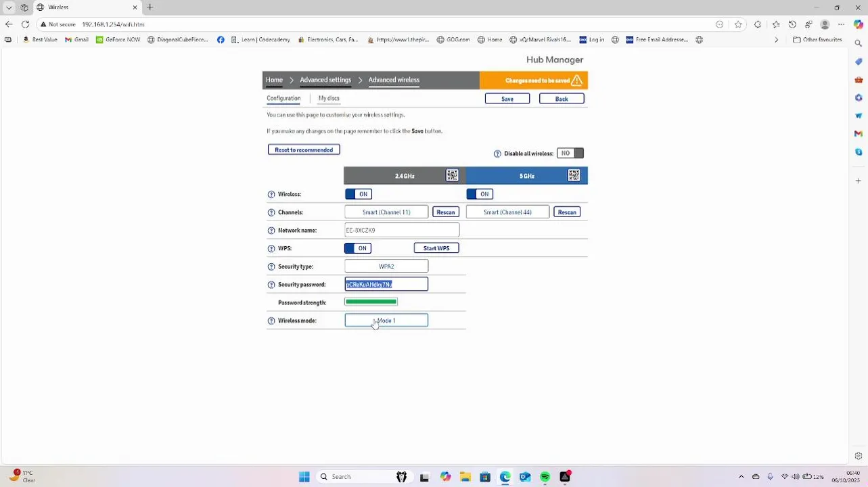Open sidebar settings gear icon
Screen dimensions: 868x487
pyautogui.click(x=859, y=456)
